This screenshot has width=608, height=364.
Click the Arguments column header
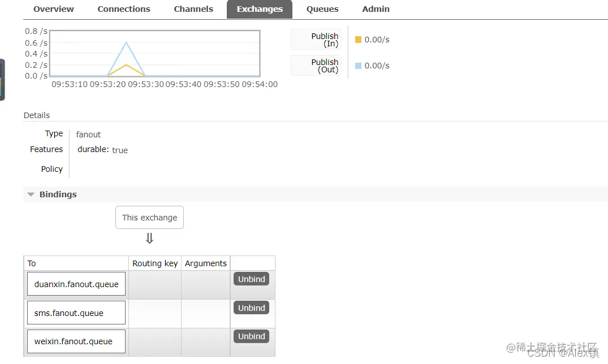205,263
